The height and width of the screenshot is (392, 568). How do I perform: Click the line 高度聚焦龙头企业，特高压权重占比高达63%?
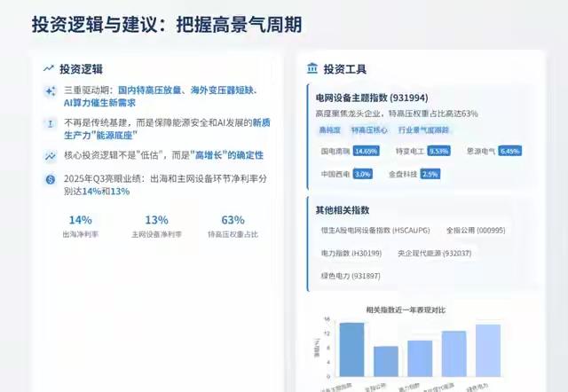397,114
